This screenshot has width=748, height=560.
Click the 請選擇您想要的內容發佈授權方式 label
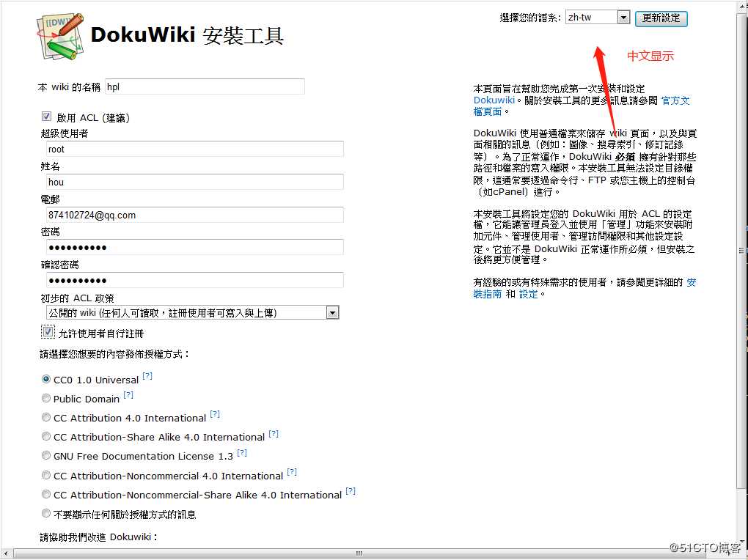point(114,355)
